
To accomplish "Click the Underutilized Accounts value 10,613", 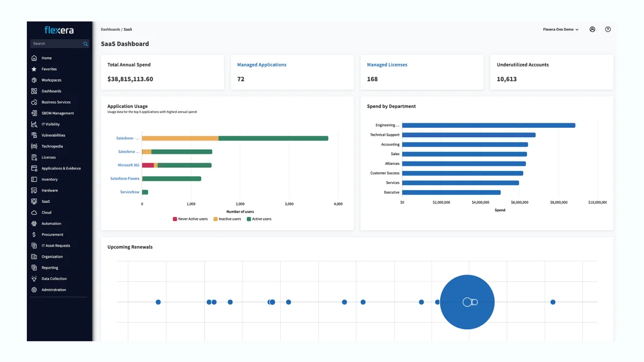I will click(507, 79).
